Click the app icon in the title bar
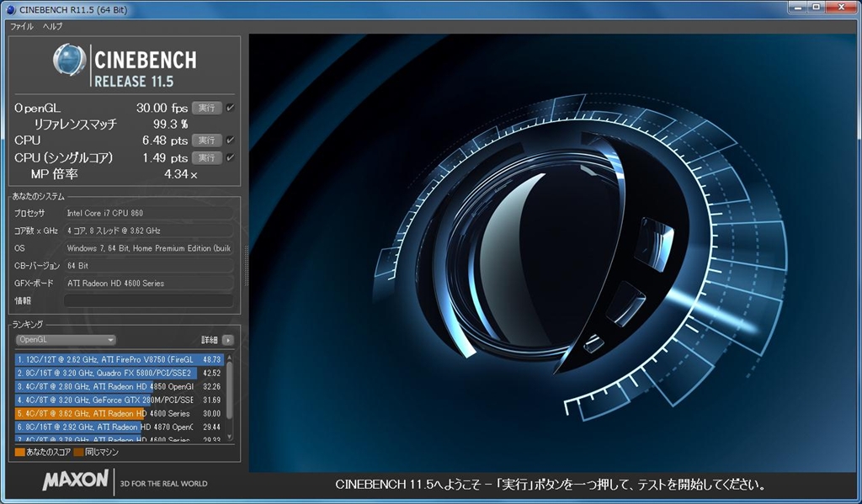This screenshot has height=504, width=862. coord(10,9)
